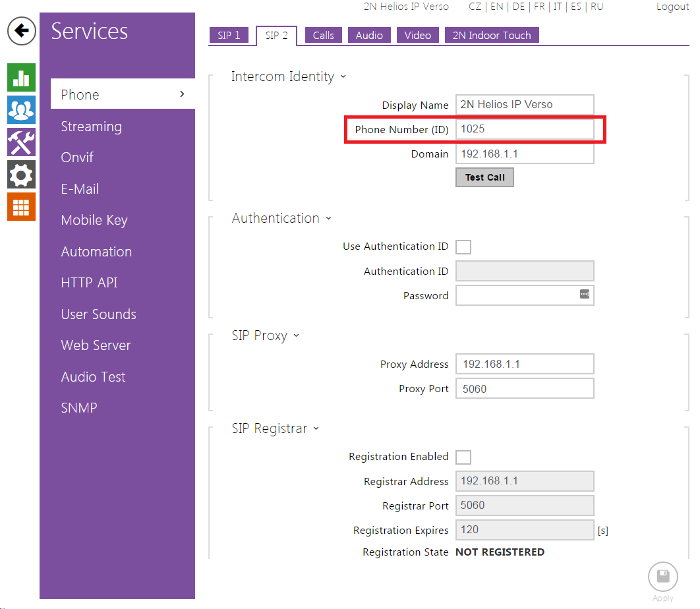Screen dimensions: 700x609
Task: Open the green Status chart icon
Action: tap(21, 78)
